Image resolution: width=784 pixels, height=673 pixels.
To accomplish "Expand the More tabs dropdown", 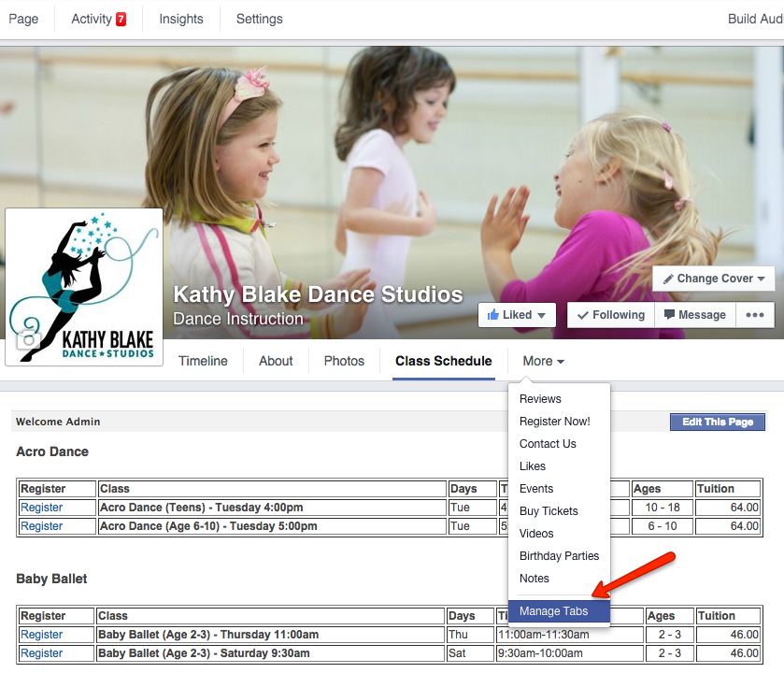I will [544, 361].
